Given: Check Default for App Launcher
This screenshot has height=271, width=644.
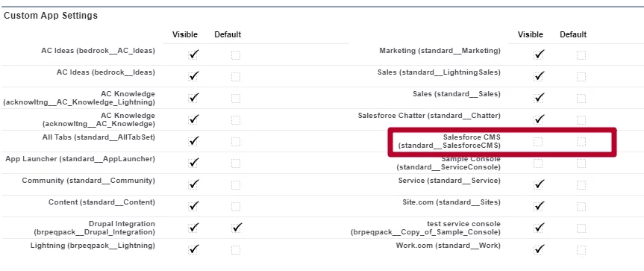Looking at the screenshot, I should (236, 163).
